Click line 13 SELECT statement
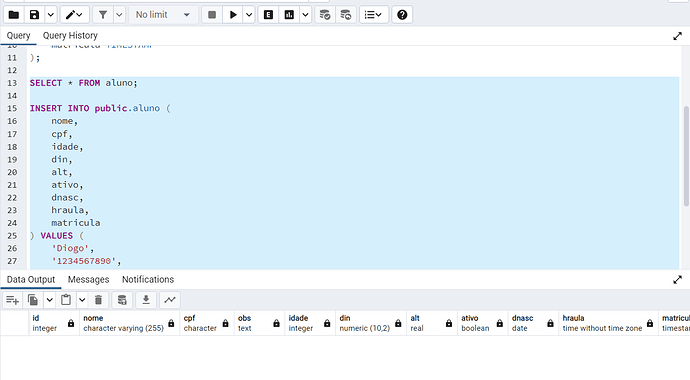690x380 pixels. point(84,83)
